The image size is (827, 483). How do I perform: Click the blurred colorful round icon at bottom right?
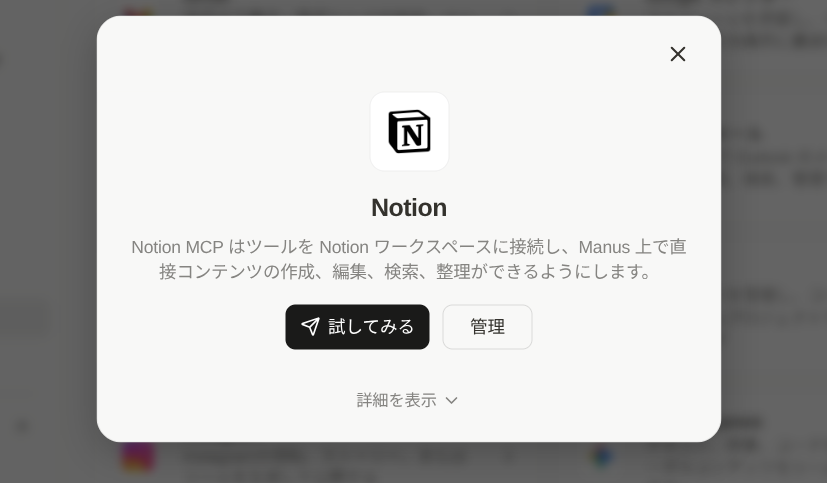[602, 456]
